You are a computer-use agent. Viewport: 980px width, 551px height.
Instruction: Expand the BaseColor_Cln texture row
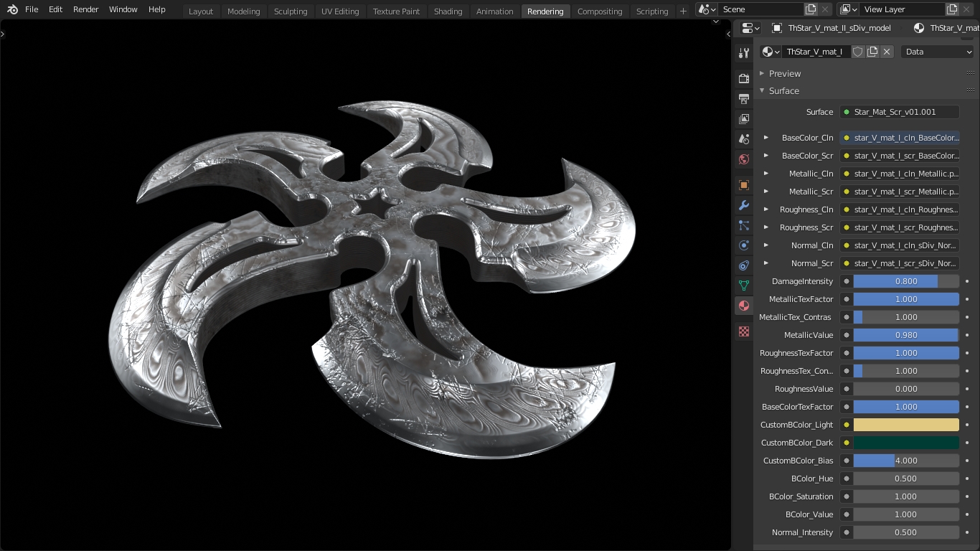(766, 138)
